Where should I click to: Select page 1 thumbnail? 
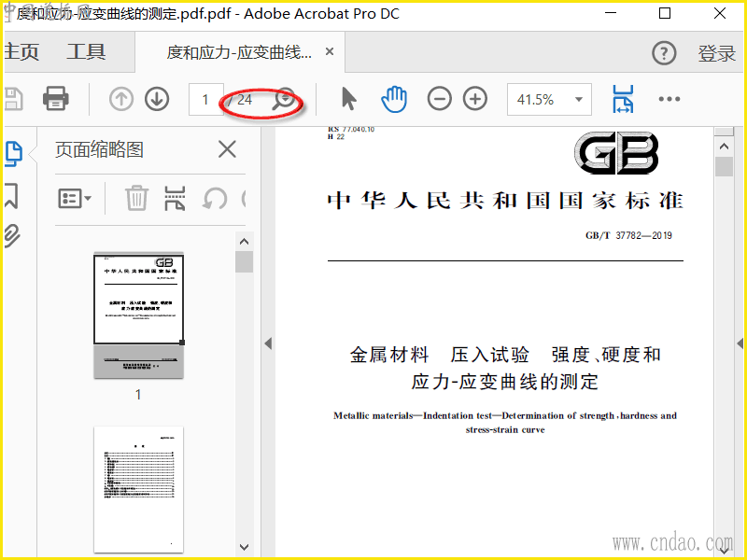(138, 315)
